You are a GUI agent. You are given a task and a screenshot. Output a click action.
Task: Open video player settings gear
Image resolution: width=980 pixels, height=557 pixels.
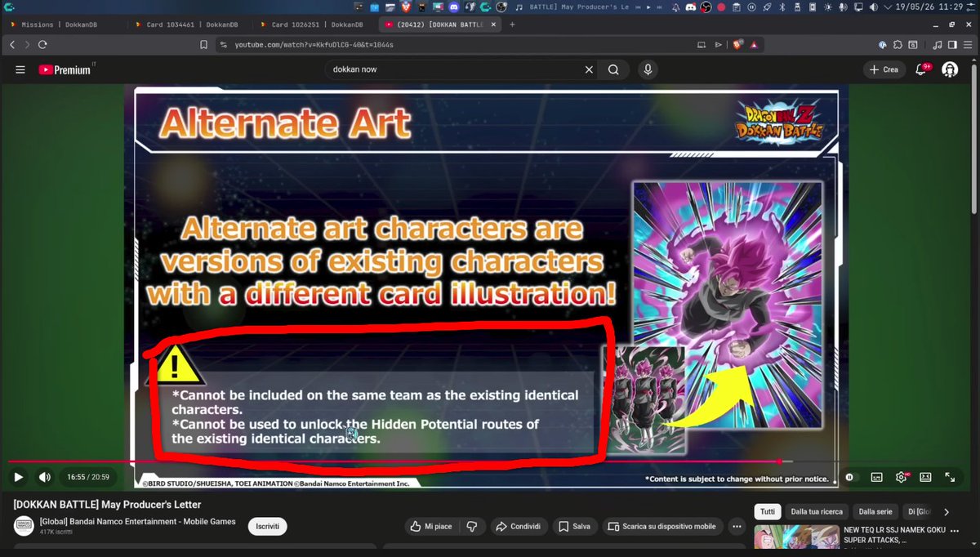902,477
